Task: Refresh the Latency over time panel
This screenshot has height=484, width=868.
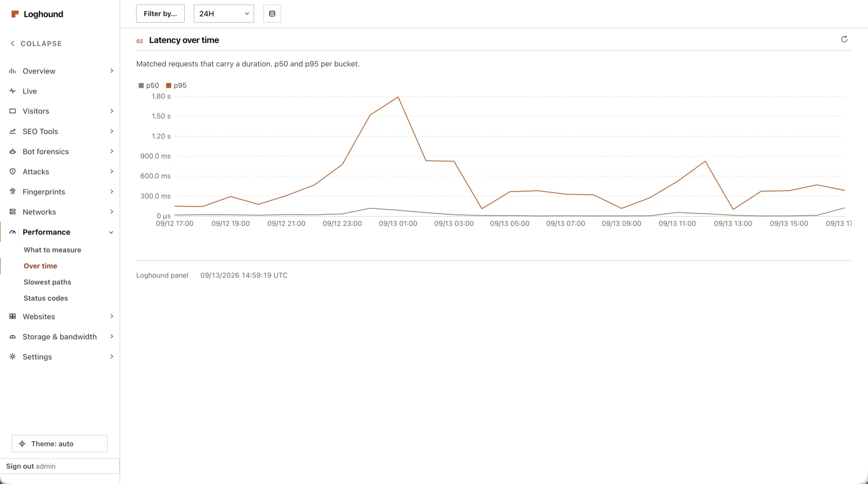Action: click(844, 40)
